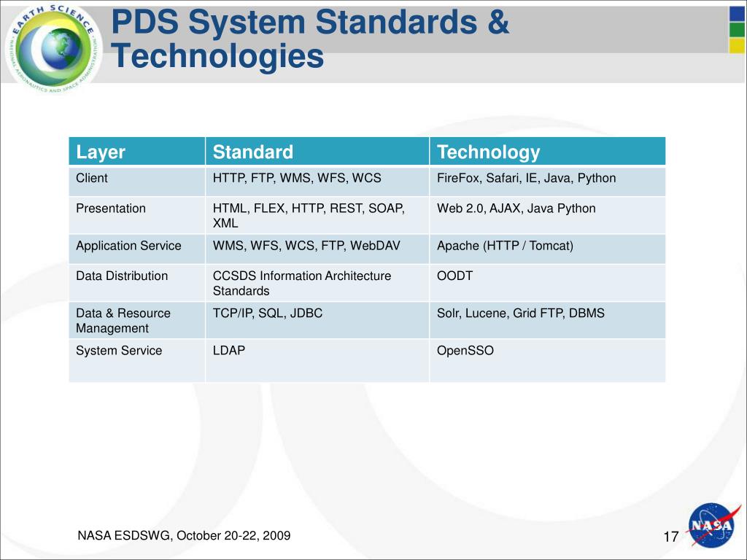This screenshot has width=747, height=560.
Task: Select the 'LDAP' standard cell
Action: pos(317,360)
